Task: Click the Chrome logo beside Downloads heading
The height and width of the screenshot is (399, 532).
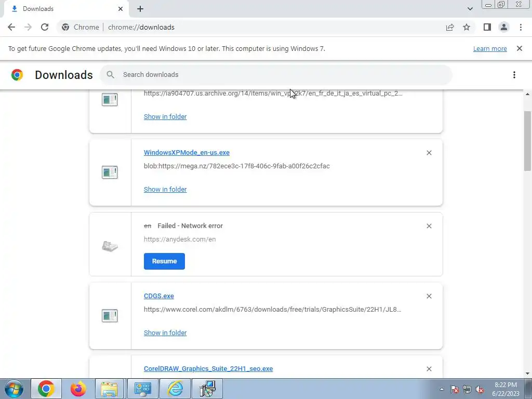Action: tap(17, 75)
